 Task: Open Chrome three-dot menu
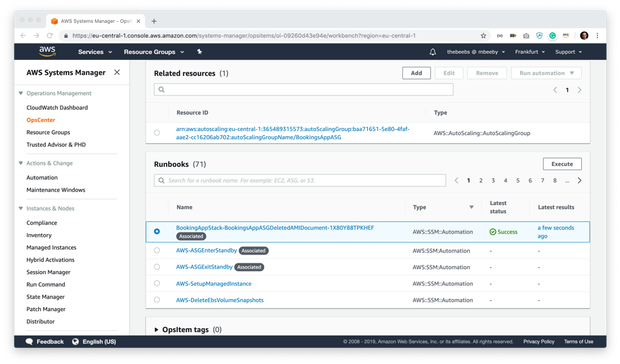[x=598, y=36]
